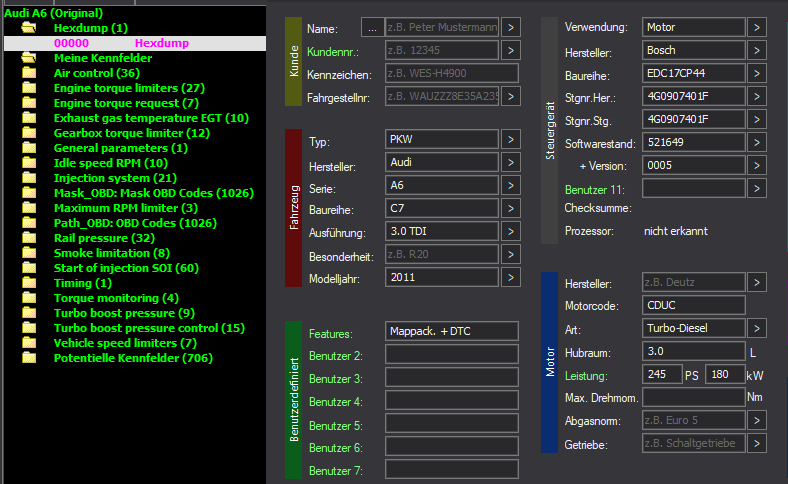Click the Besonderheit input field
Viewport: 788px width, 484px height.
pyautogui.click(x=442, y=254)
